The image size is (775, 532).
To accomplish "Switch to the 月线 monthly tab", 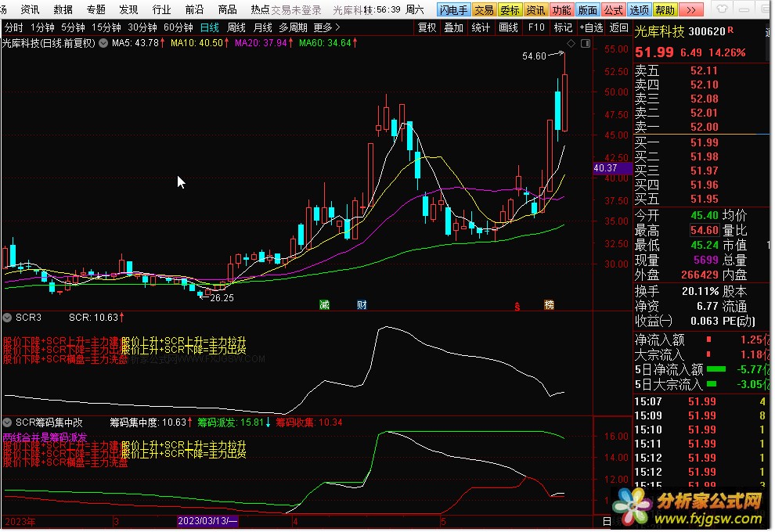I will (262, 27).
